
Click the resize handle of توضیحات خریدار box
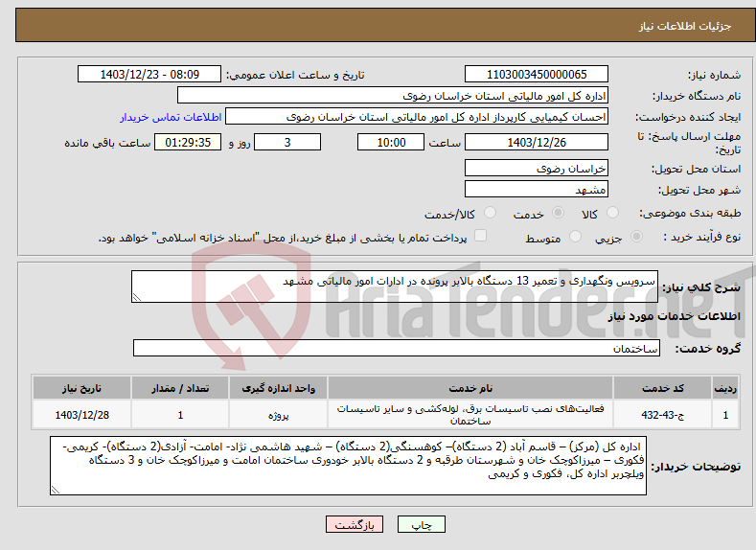point(56,490)
